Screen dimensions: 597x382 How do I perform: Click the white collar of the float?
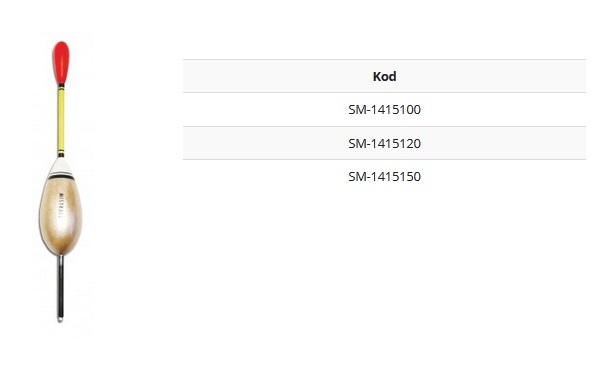point(61,166)
